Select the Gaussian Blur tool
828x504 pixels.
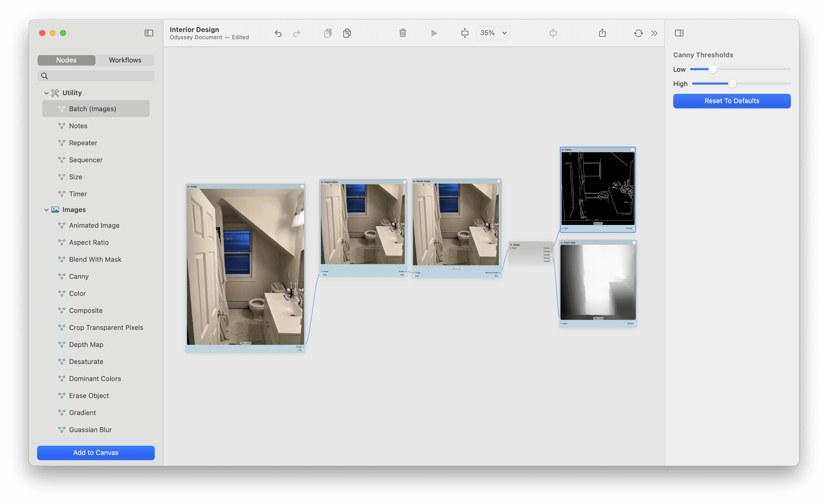pos(91,429)
